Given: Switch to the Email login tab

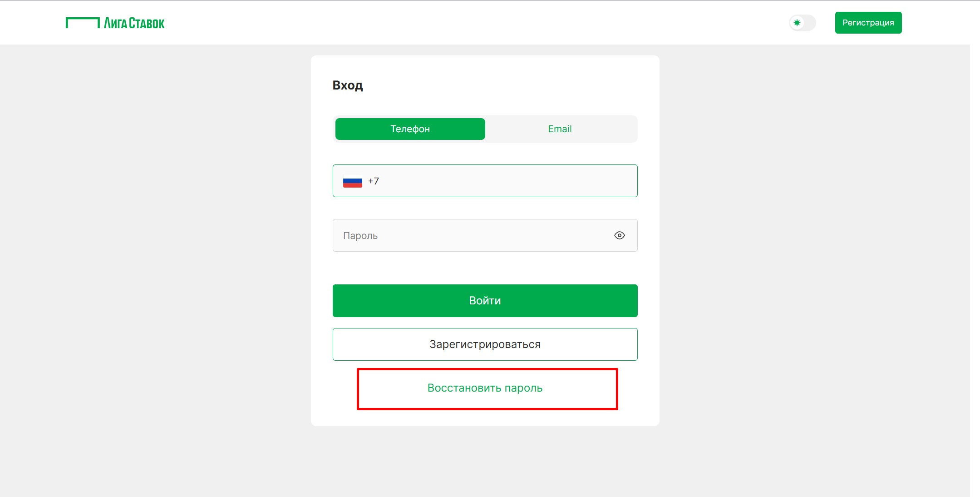Looking at the screenshot, I should tap(560, 129).
